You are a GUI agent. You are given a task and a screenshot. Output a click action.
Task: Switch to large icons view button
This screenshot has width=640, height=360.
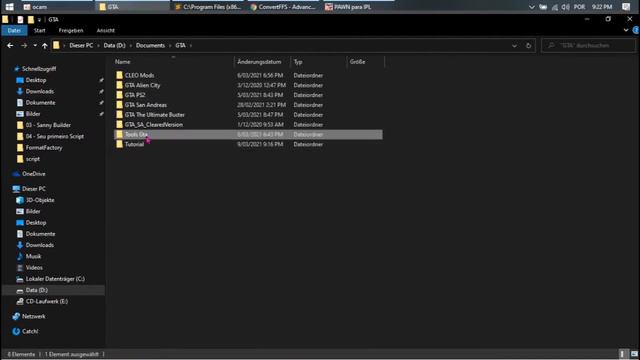(634, 354)
